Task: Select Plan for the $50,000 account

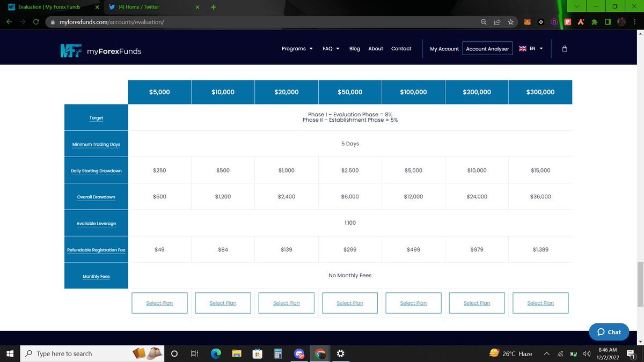Action: pyautogui.click(x=350, y=303)
